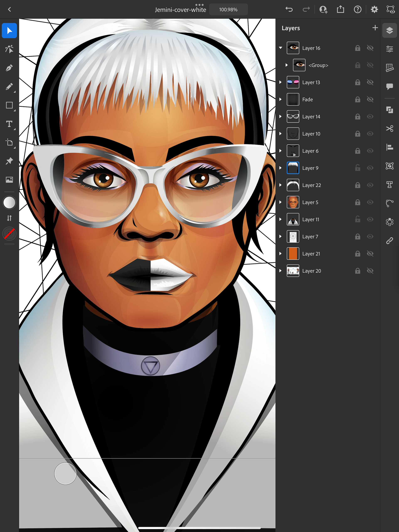Select the Rectangle shape tool

click(9, 105)
